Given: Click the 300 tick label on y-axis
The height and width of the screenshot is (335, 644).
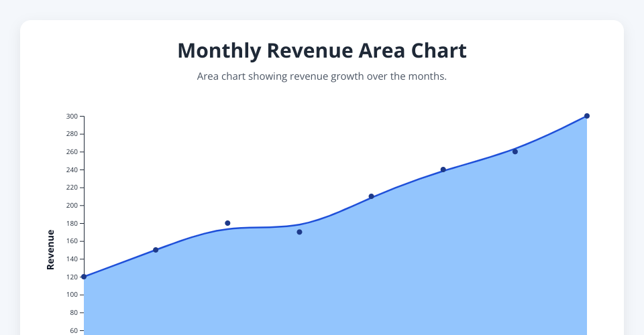Looking at the screenshot, I should (72, 117).
